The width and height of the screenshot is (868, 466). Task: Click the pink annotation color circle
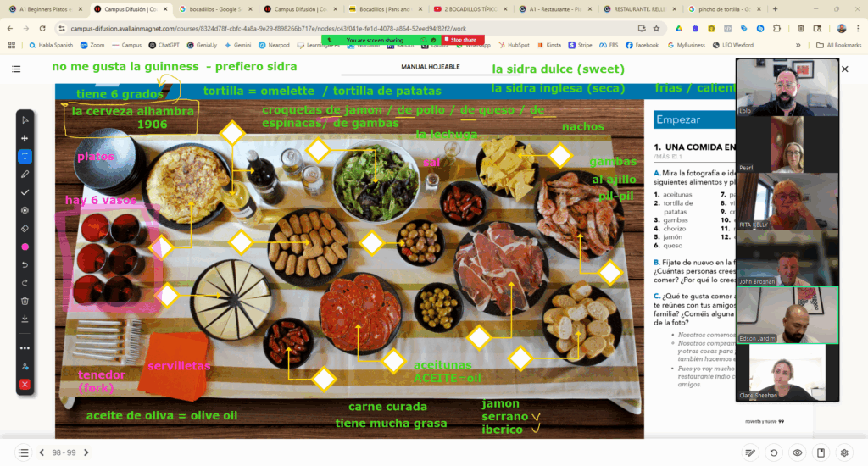click(x=25, y=247)
